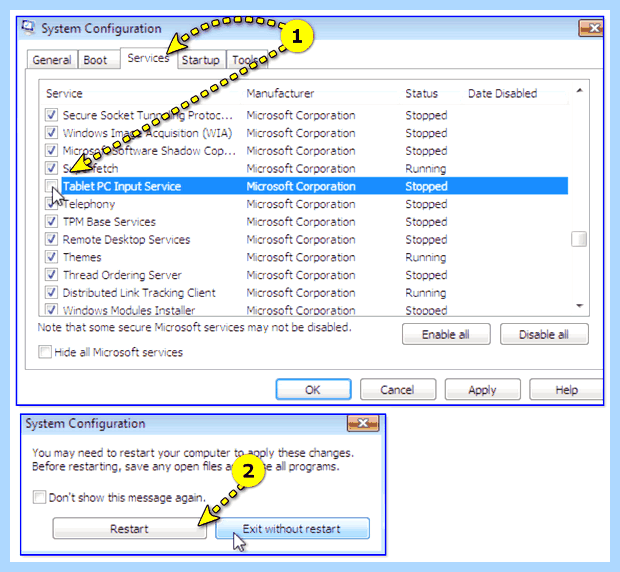The height and width of the screenshot is (572, 620).
Task: Select Distributed Link Tracking Client row text
Action: (139, 293)
